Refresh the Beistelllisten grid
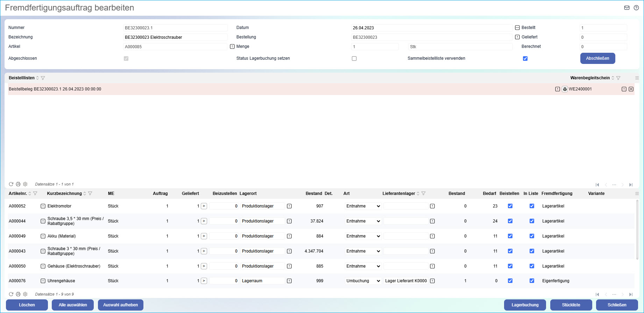The width and height of the screenshot is (644, 313). pos(11,184)
